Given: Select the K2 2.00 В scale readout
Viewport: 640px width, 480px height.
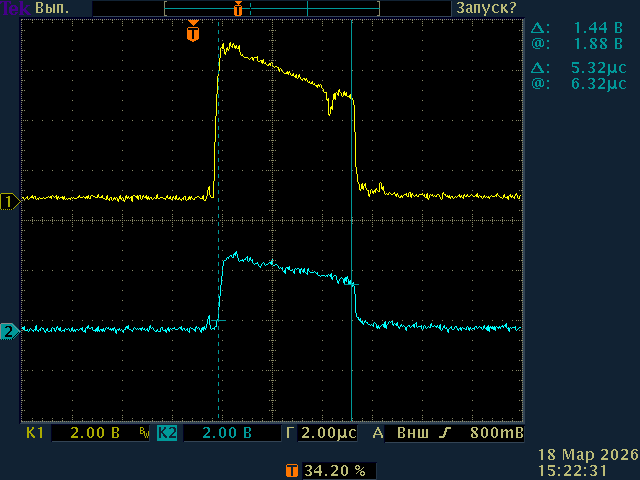Looking at the screenshot, I should (x=225, y=435).
